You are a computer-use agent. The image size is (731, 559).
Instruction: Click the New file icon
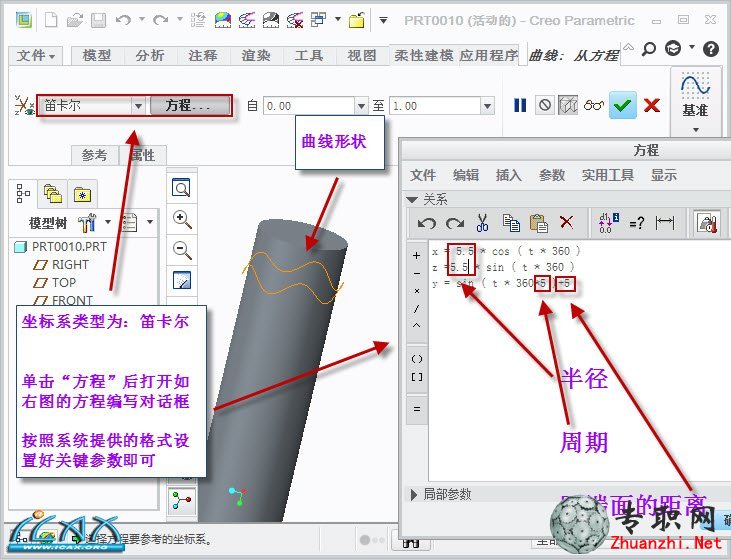click(51, 20)
